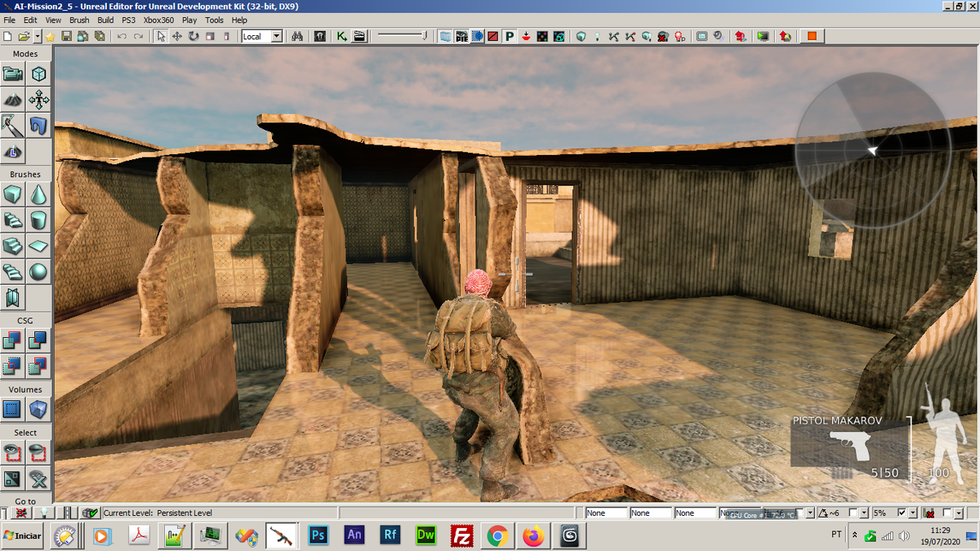Image resolution: width=980 pixels, height=551 pixels.
Task: Create Linear Staircase brush
Action: 12,246
